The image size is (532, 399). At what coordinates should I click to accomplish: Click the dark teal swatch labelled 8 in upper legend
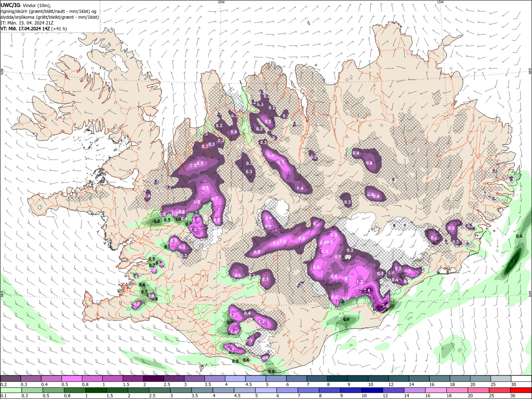coord(337,379)
